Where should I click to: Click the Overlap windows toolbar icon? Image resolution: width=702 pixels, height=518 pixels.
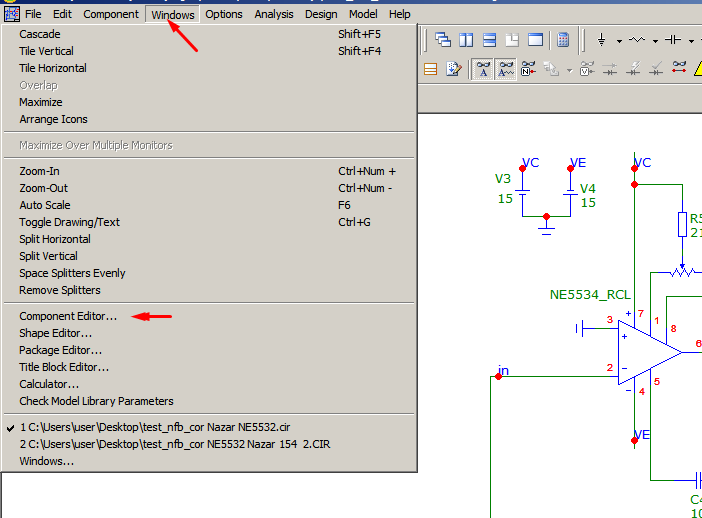512,40
